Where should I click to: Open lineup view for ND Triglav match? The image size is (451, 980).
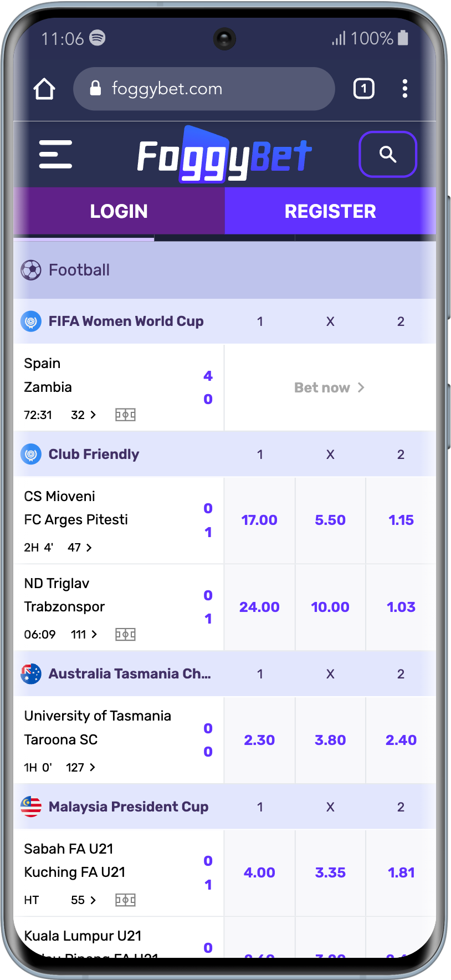(x=125, y=634)
